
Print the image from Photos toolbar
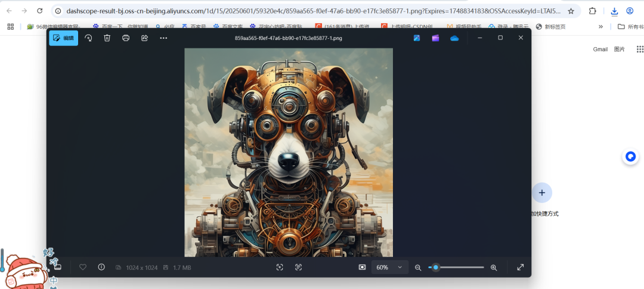(x=126, y=38)
